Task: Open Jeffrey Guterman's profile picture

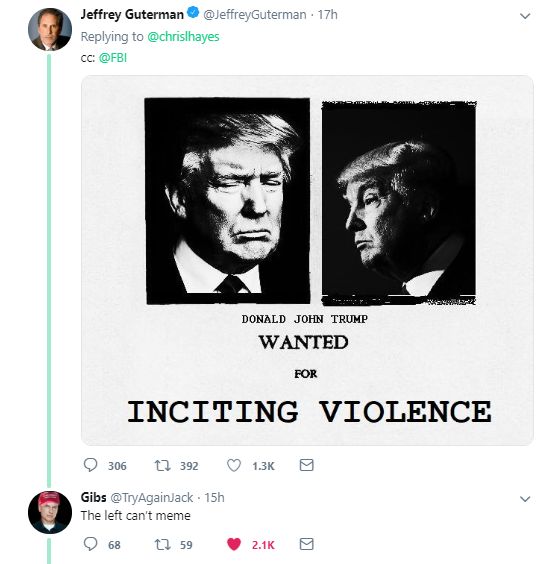Action: click(x=50, y=29)
